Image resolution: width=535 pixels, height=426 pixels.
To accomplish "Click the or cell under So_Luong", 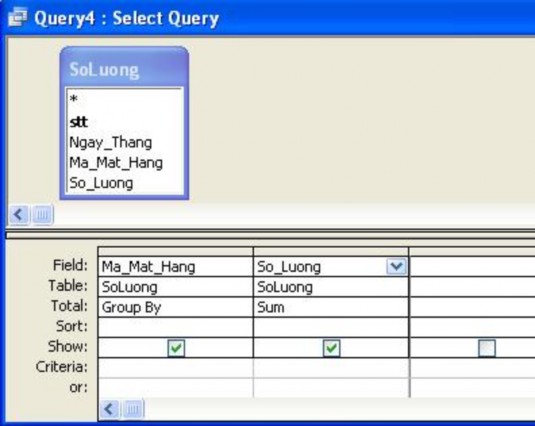I will (x=331, y=388).
